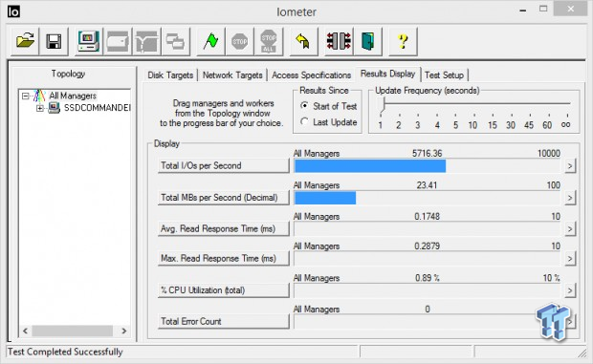Image resolution: width=593 pixels, height=364 pixels.
Task: Open arrow next to Total MBs bar
Action: 570,198
